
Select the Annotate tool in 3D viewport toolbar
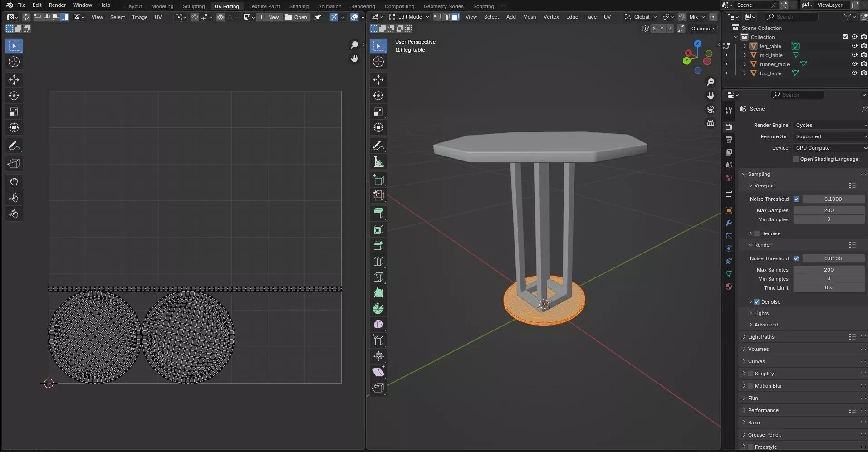[378, 146]
